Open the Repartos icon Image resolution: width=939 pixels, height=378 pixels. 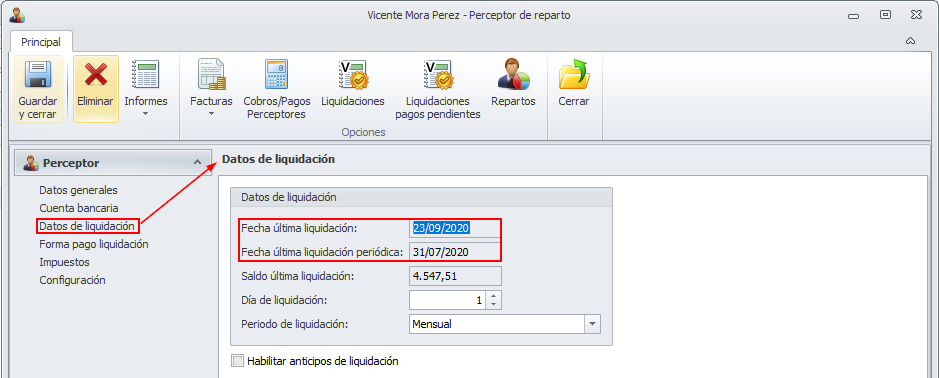pyautogui.click(x=513, y=75)
